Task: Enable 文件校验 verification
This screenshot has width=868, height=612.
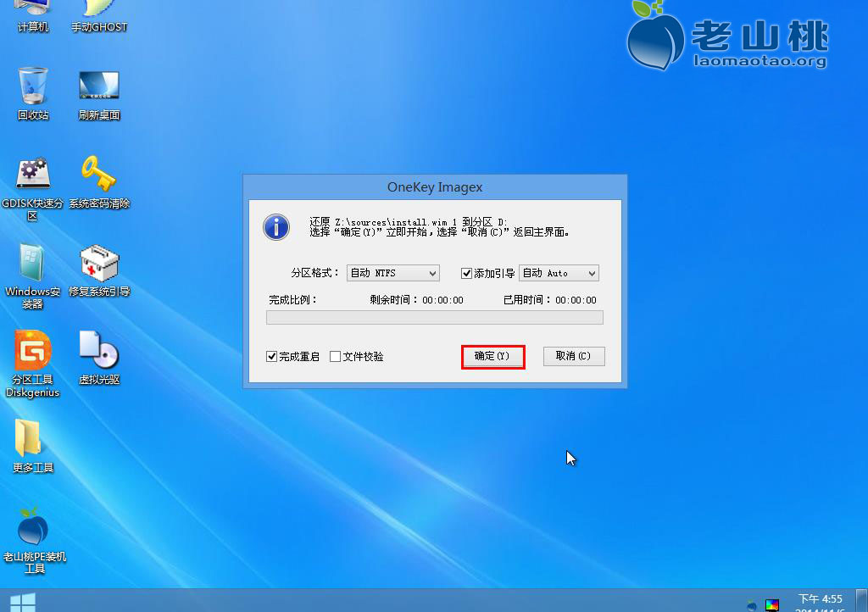Action: (x=335, y=356)
